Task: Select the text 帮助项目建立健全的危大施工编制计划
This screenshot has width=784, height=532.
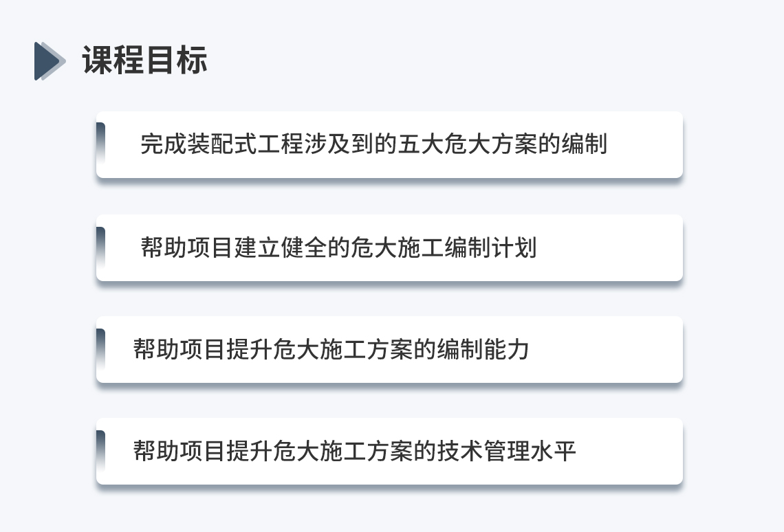Action: [338, 247]
